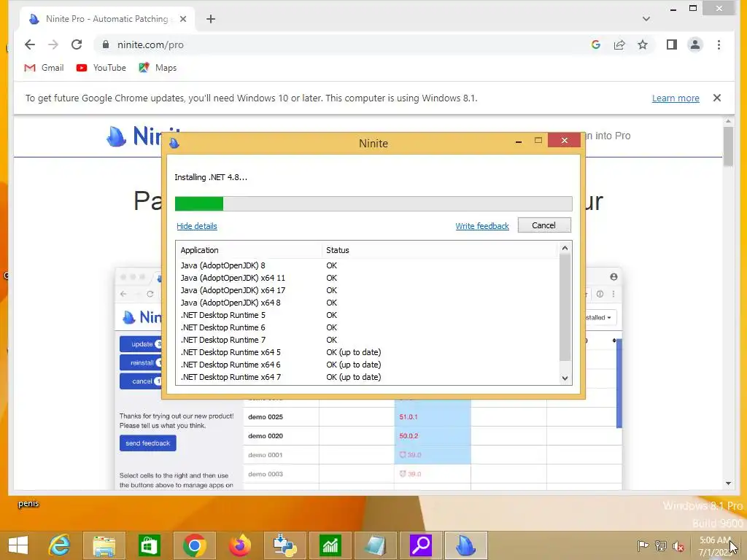Click the Google icon in address bar

tap(595, 44)
